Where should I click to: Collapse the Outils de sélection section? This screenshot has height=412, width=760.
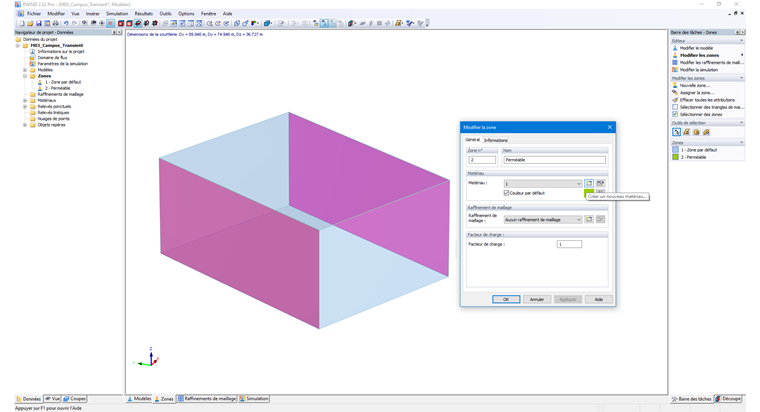707,123
